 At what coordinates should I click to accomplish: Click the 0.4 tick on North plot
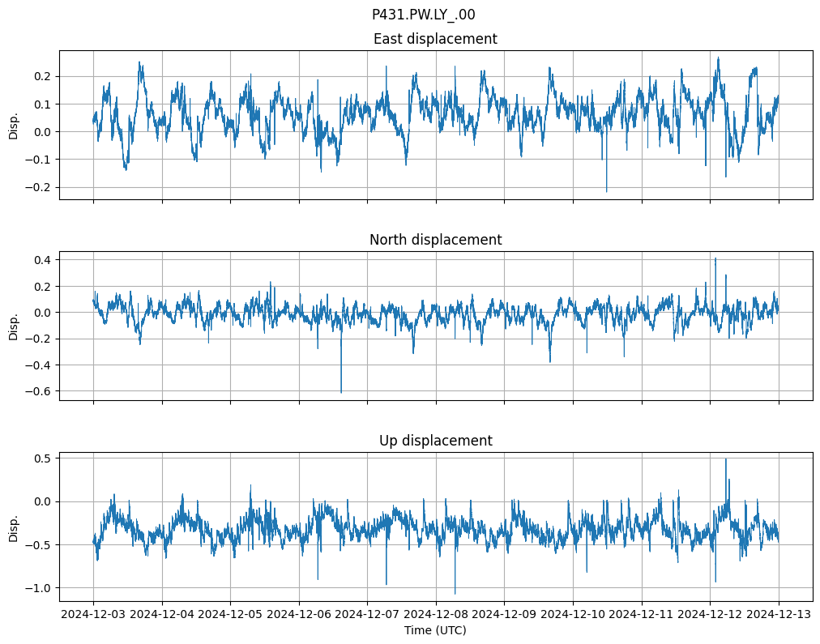pyautogui.click(x=42, y=260)
